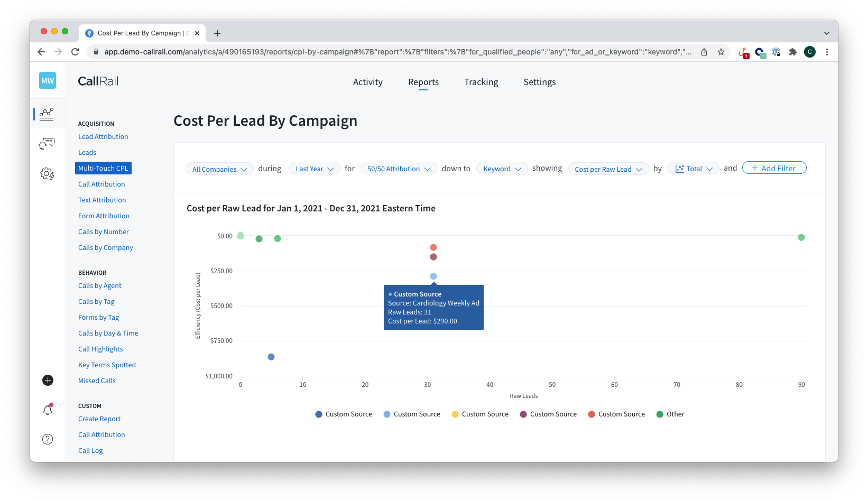Screen dimensions: 868x501
Task: Open the Chrome profile C avatar
Action: click(810, 52)
